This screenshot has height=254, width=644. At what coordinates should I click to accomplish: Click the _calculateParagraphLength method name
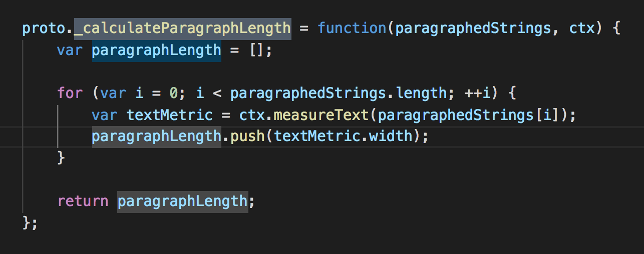(182, 28)
